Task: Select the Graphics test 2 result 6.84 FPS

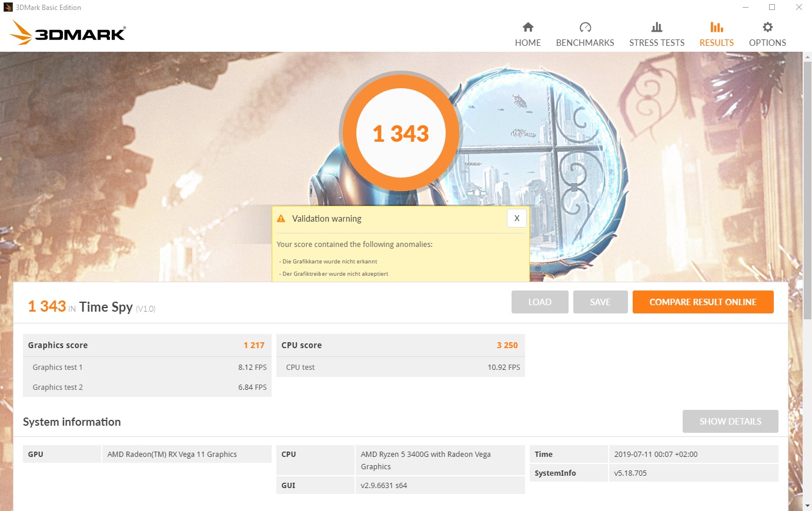Action: click(252, 388)
